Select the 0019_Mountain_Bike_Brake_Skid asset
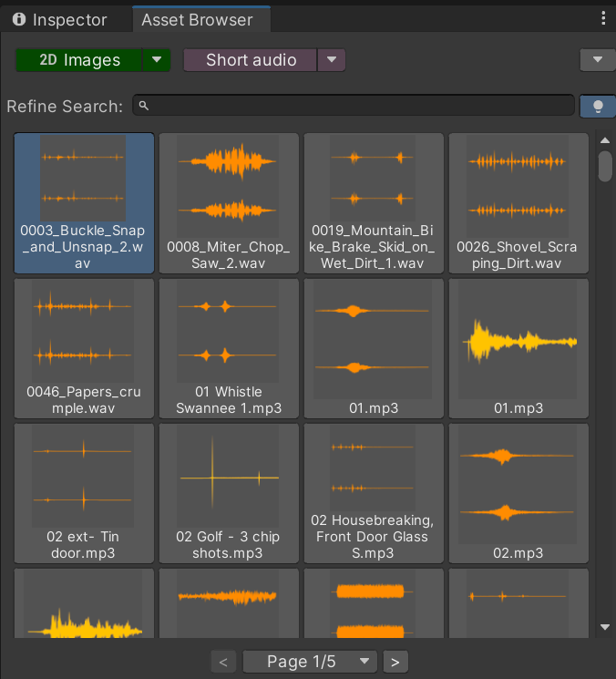 (x=374, y=203)
